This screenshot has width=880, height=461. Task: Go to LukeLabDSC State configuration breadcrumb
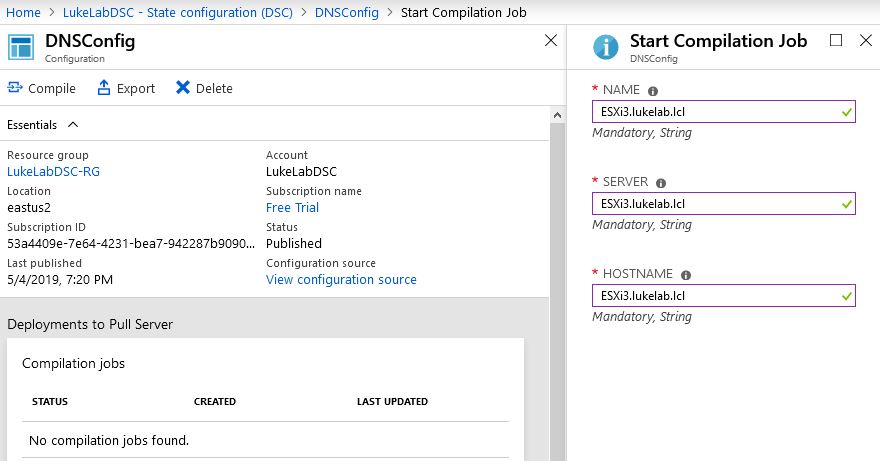[x=177, y=12]
